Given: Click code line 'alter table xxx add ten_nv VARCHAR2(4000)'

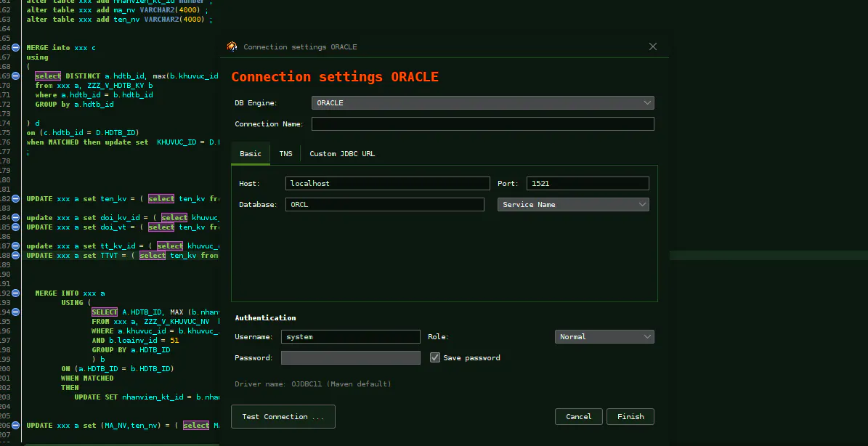Looking at the screenshot, I should point(119,20).
